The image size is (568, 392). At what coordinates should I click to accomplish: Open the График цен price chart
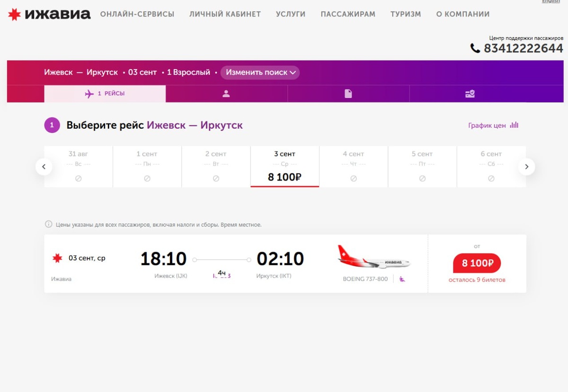click(x=493, y=125)
